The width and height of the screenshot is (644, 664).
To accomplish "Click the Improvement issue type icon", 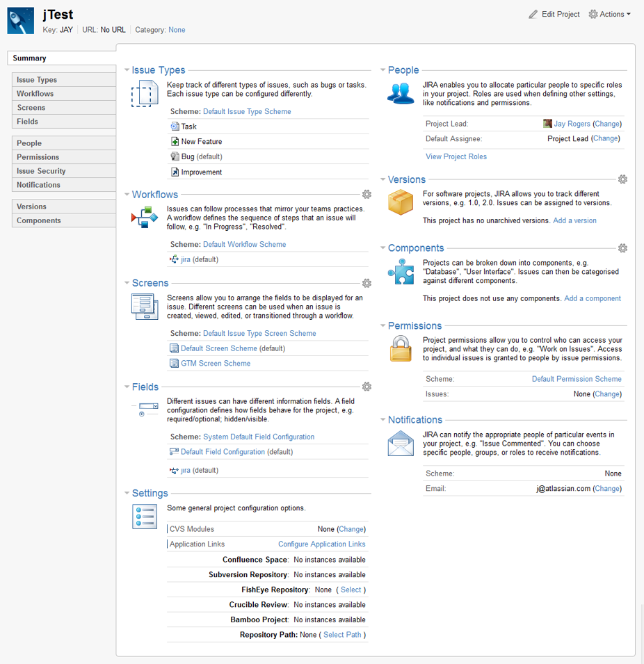I will pyautogui.click(x=175, y=172).
